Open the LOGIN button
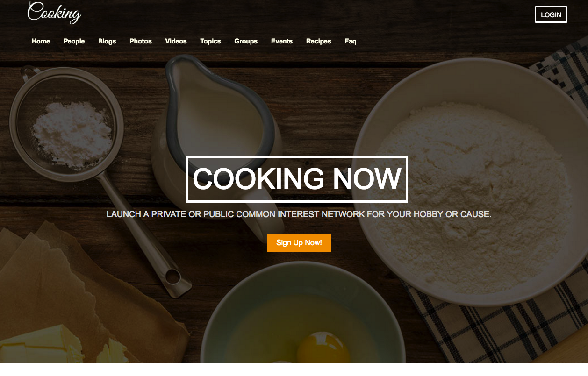The height and width of the screenshot is (376, 588). point(551,14)
